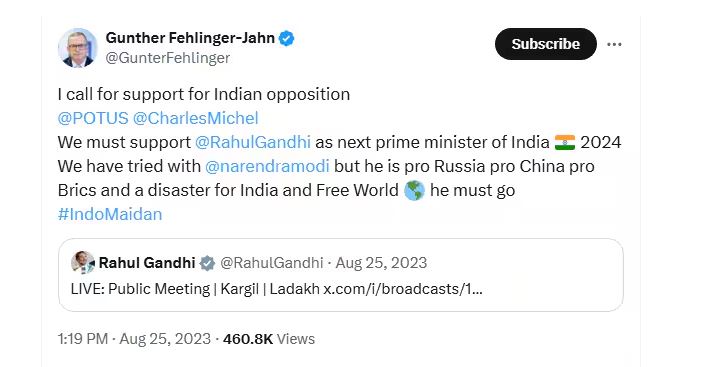
Task: Open the @narendramodi mention
Action: pyautogui.click(x=267, y=166)
